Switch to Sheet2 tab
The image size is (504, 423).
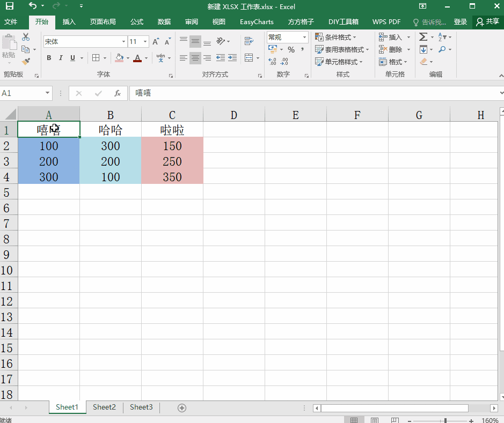104,407
